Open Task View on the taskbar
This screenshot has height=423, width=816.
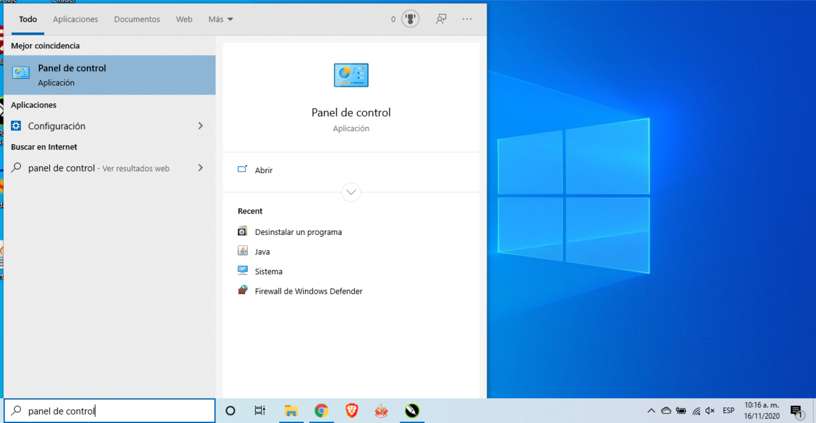[x=260, y=411]
